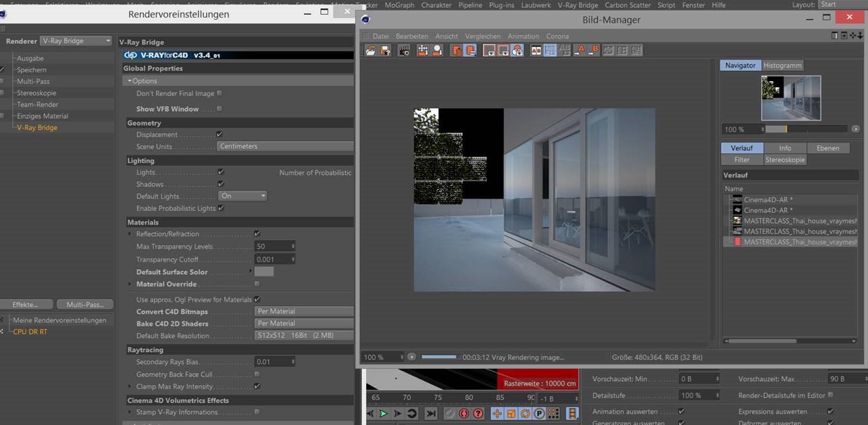Toggle the parameter P key icon
Screen dimensions: 868x425
click(x=540, y=414)
